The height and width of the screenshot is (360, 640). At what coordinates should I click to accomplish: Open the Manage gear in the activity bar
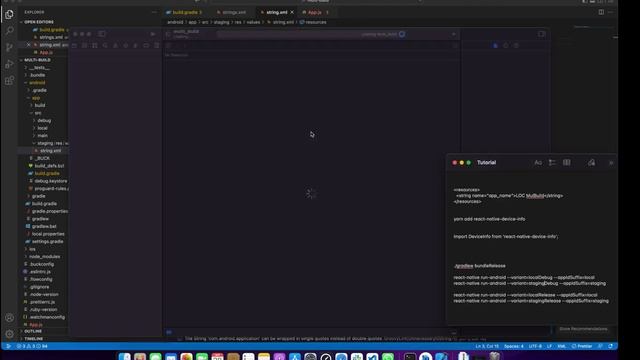(x=9, y=334)
